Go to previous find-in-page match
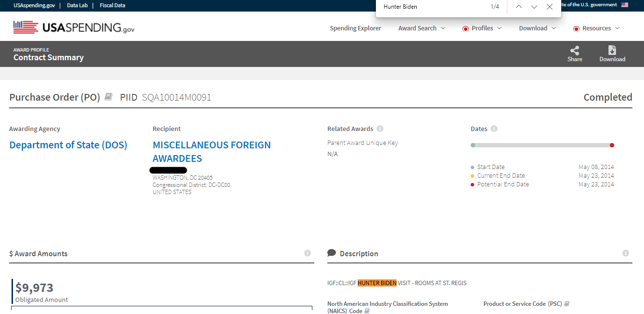Image resolution: width=644 pixels, height=314 pixels. point(519,7)
